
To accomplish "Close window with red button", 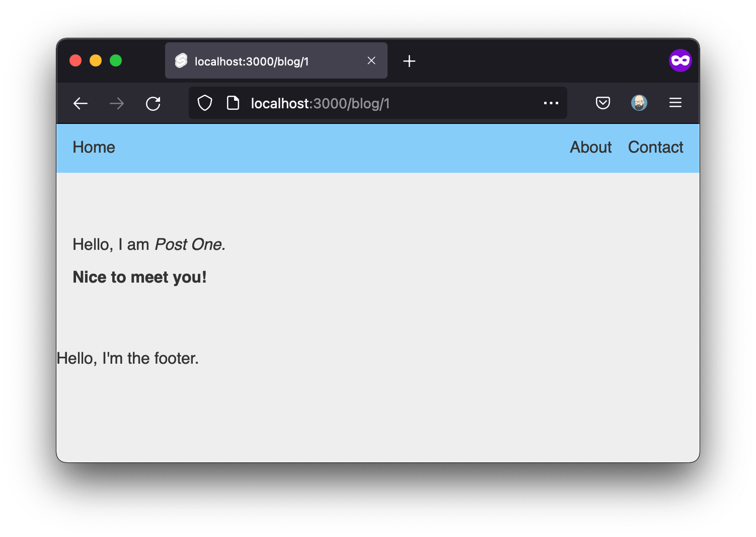I will pyautogui.click(x=75, y=60).
